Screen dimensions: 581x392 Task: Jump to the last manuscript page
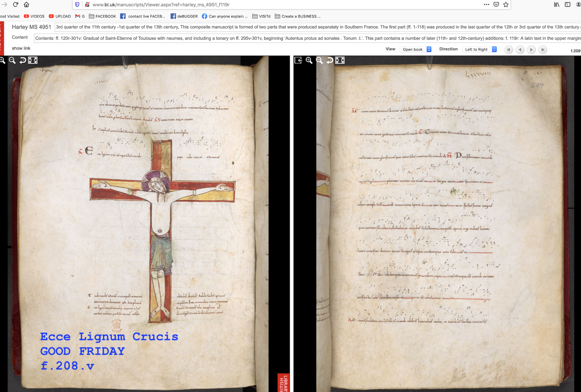[542, 49]
